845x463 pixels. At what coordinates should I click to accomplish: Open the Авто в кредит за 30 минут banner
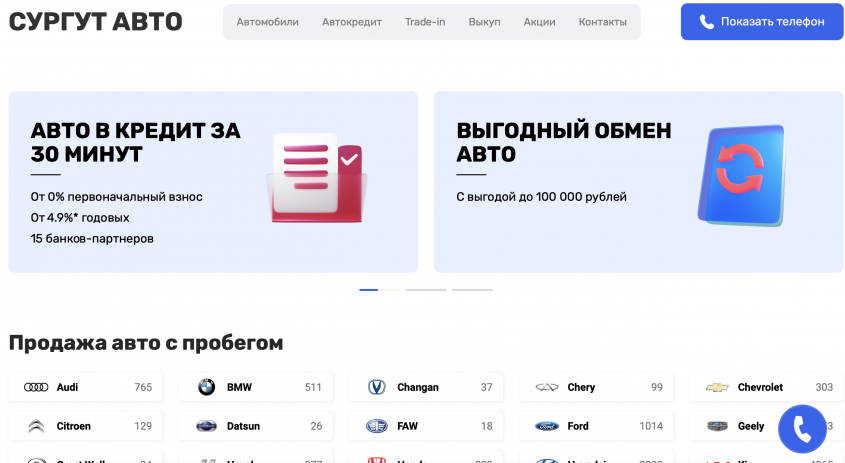(213, 182)
